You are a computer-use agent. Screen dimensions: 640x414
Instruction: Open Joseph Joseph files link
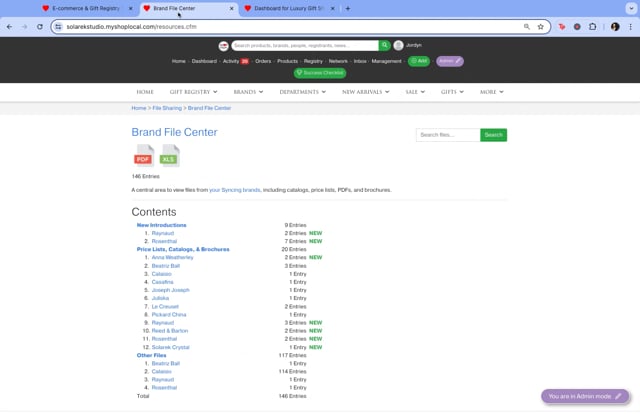coord(171,290)
